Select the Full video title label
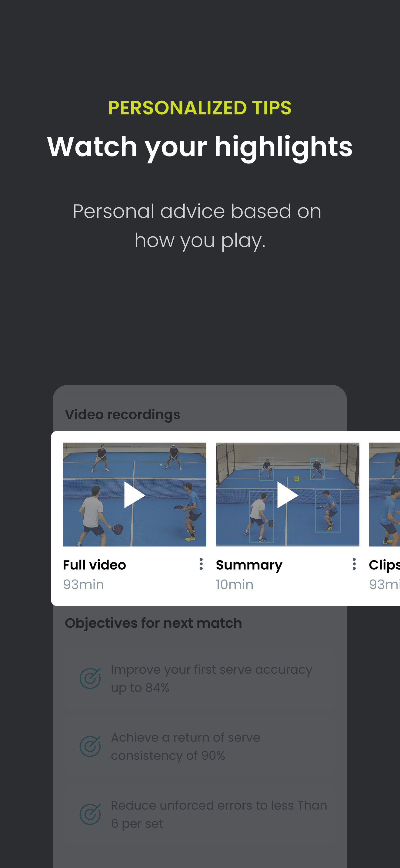Image resolution: width=400 pixels, height=868 pixels. (x=95, y=565)
